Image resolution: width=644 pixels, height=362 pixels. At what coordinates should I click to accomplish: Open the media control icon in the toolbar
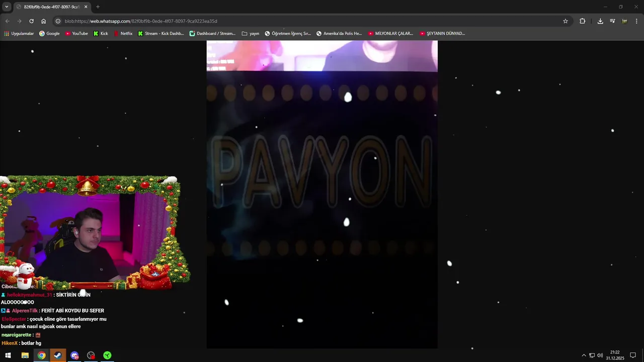pos(612,21)
